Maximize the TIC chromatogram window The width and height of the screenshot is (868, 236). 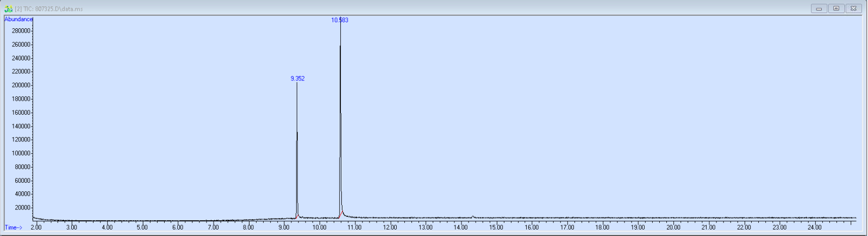836,8
